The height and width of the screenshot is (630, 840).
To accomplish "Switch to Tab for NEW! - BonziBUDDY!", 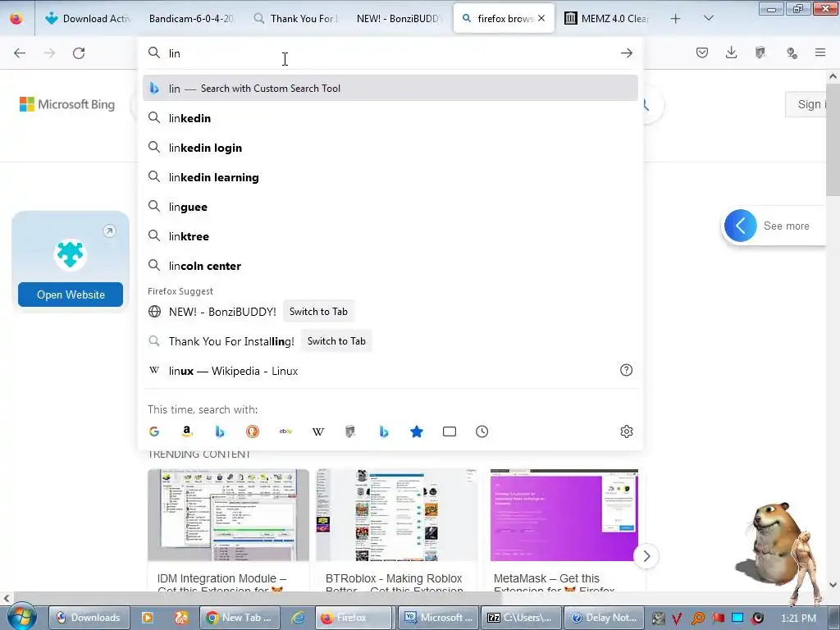I will tap(318, 311).
